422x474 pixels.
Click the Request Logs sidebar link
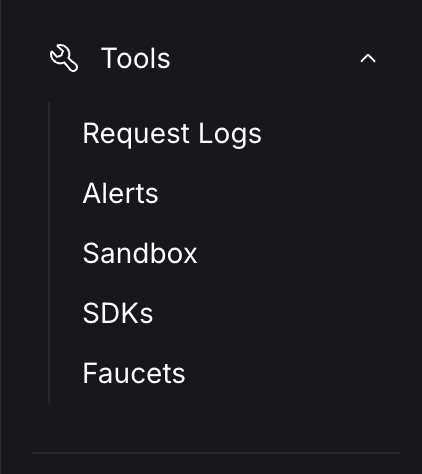click(x=172, y=134)
